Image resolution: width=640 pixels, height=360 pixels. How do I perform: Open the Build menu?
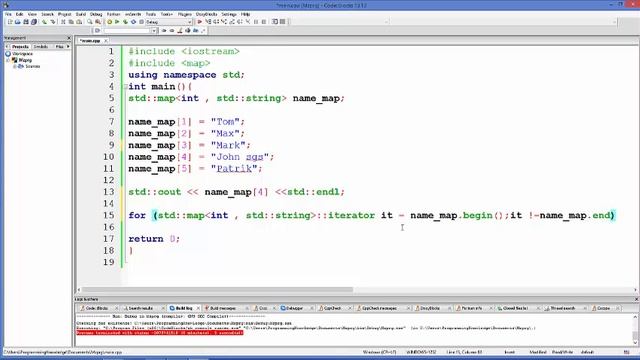click(x=81, y=14)
